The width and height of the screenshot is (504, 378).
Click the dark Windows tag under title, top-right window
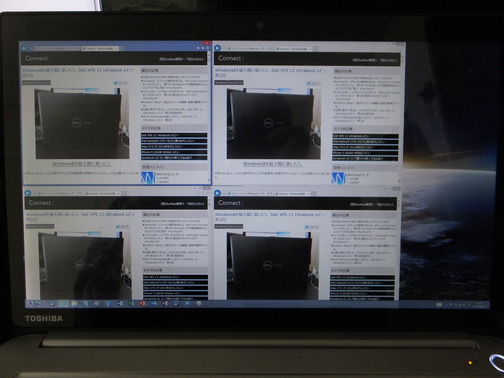[229, 82]
